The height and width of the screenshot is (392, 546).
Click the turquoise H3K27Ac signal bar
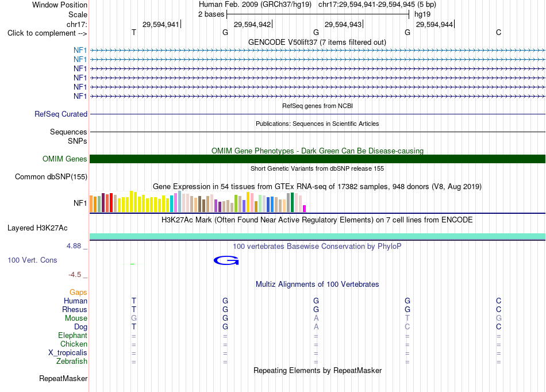click(318, 236)
